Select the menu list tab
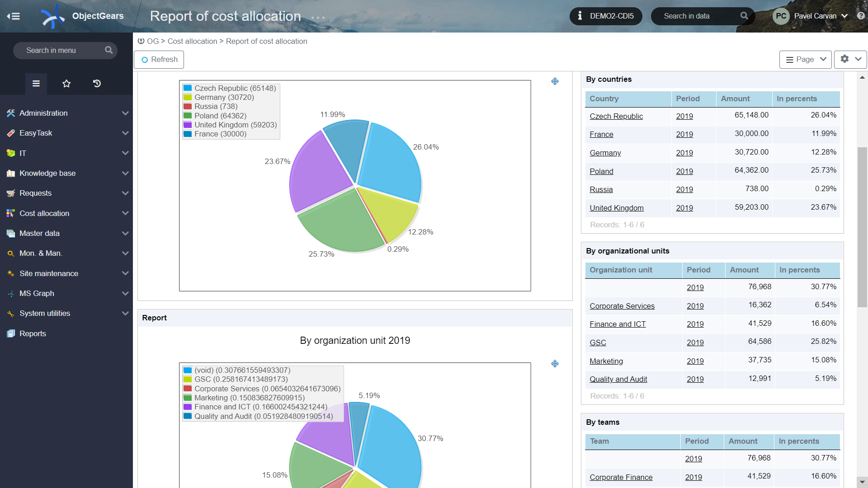The image size is (868, 488). pos(36,84)
